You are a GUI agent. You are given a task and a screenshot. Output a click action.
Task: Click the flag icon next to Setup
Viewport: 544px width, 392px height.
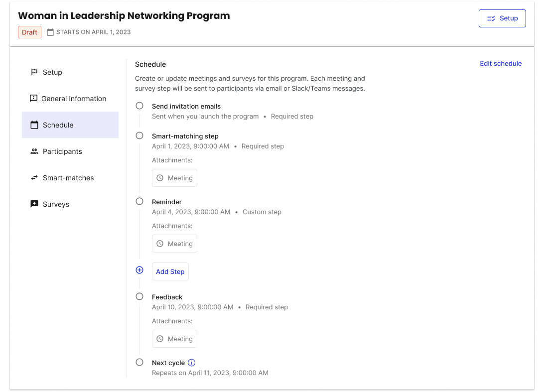click(34, 72)
